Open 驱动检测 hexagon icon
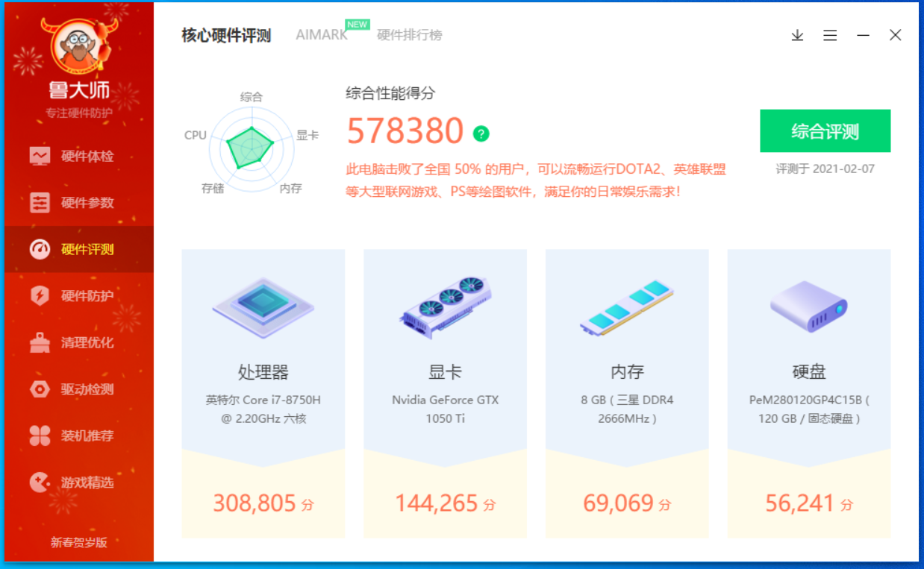 coord(40,389)
